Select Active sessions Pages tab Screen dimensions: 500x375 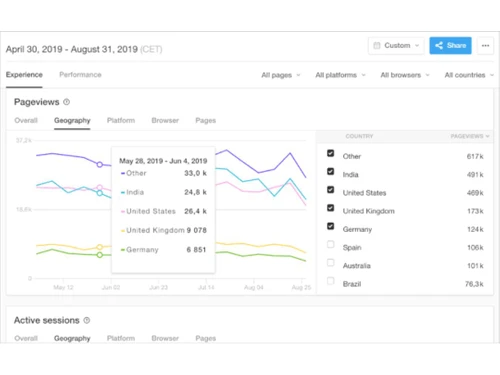[206, 338]
